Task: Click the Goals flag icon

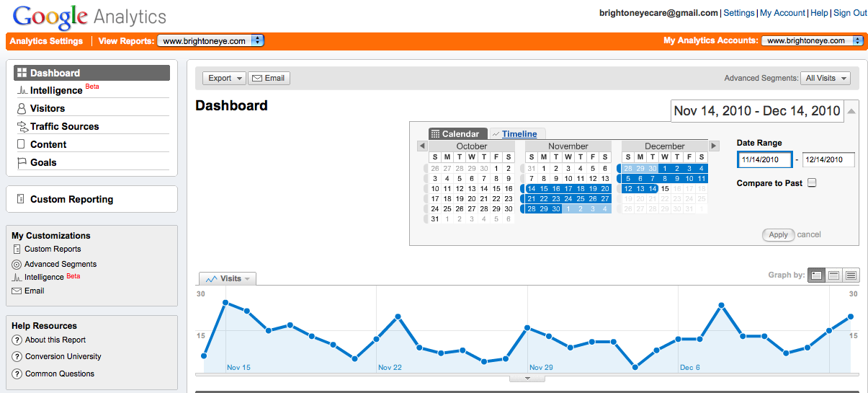Action: coord(22,162)
